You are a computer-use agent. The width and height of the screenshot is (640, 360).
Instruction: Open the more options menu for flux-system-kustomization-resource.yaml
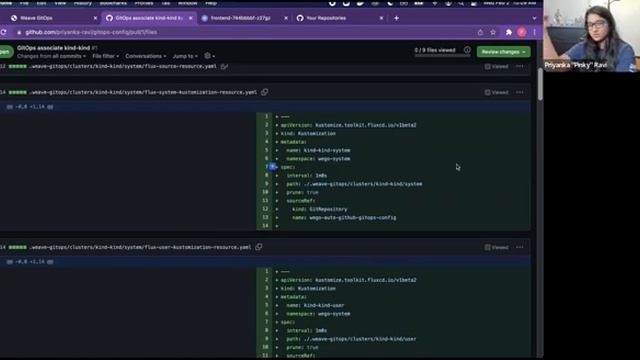pos(520,92)
